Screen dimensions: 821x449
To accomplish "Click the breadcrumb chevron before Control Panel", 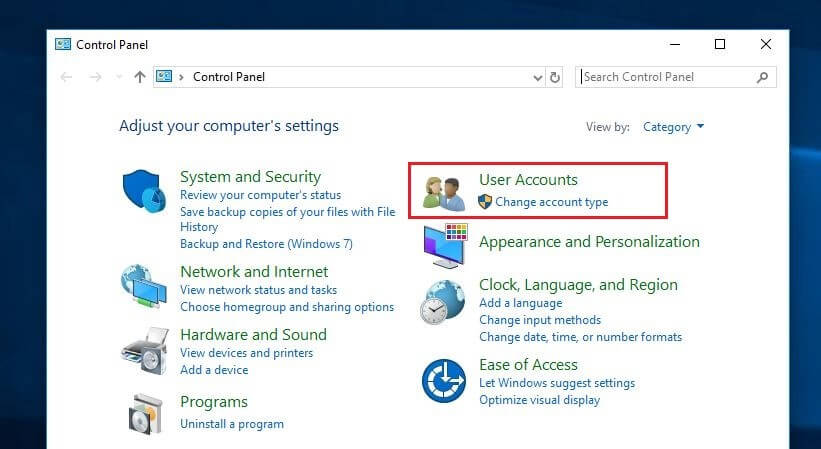I will 181,77.
